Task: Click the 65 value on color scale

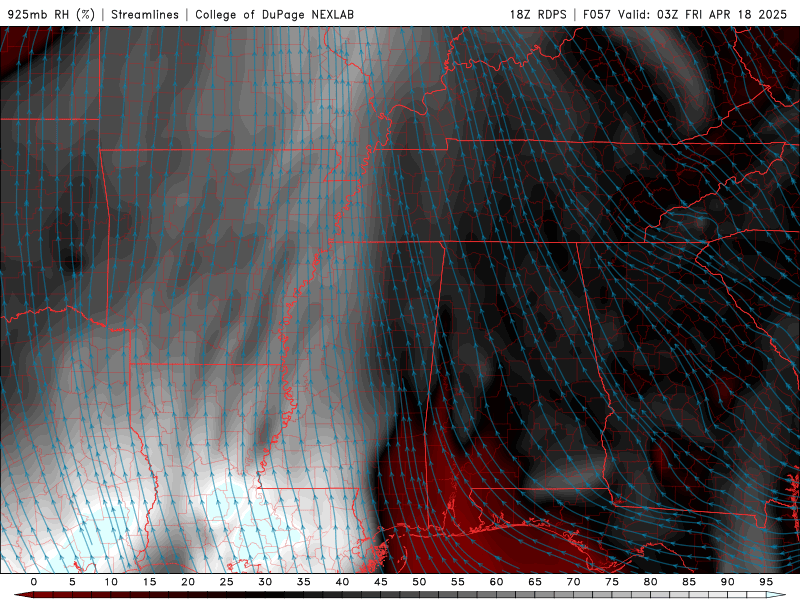Action: pyautogui.click(x=535, y=582)
